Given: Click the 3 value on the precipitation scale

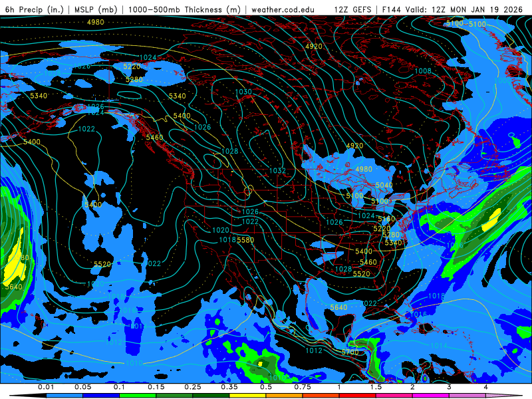Looking at the screenshot, I should click(450, 387).
